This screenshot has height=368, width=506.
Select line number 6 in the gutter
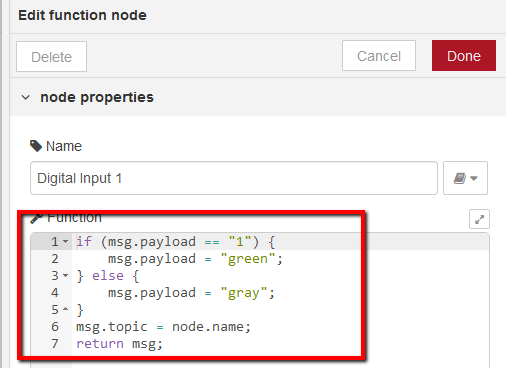coord(55,327)
